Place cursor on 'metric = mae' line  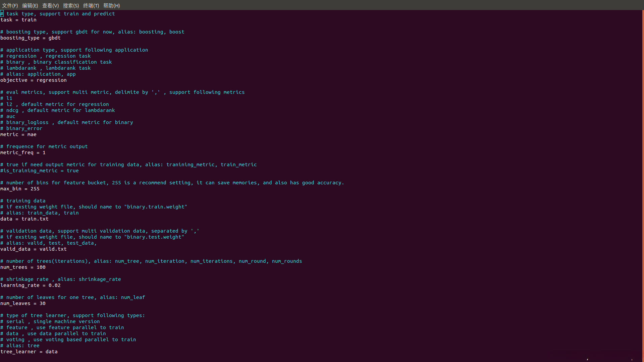click(18, 134)
